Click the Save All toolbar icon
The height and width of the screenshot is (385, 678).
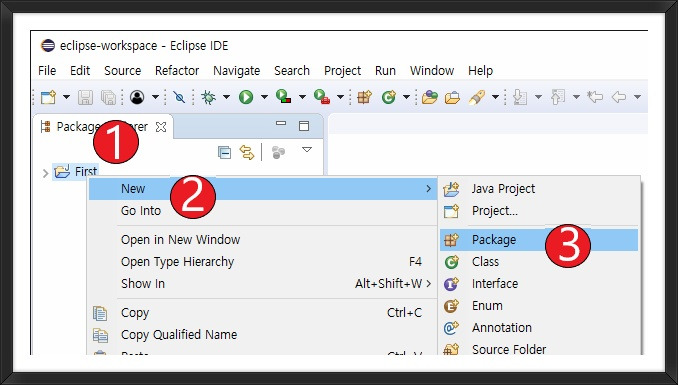coord(108,97)
